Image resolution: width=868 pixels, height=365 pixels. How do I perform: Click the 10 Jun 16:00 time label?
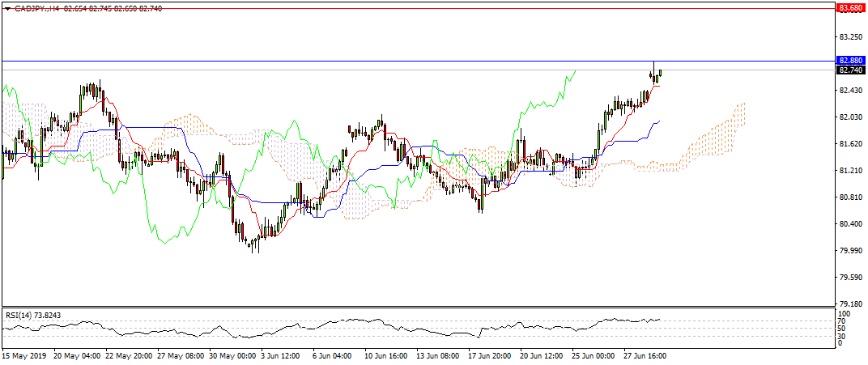[385, 355]
